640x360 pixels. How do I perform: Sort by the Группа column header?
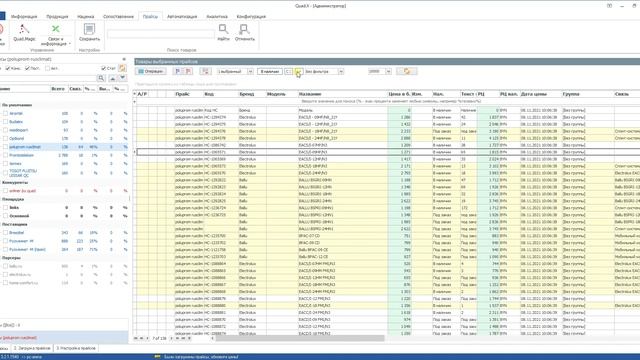point(587,94)
